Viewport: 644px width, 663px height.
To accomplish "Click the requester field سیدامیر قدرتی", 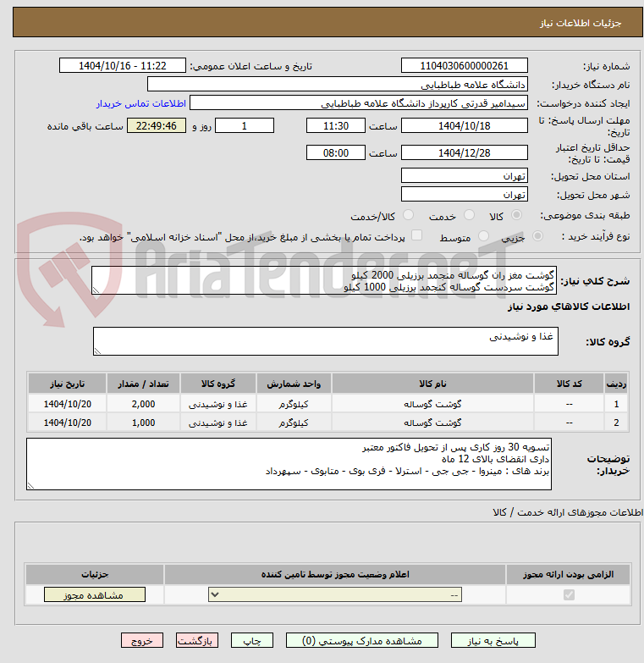I will pos(359,102).
